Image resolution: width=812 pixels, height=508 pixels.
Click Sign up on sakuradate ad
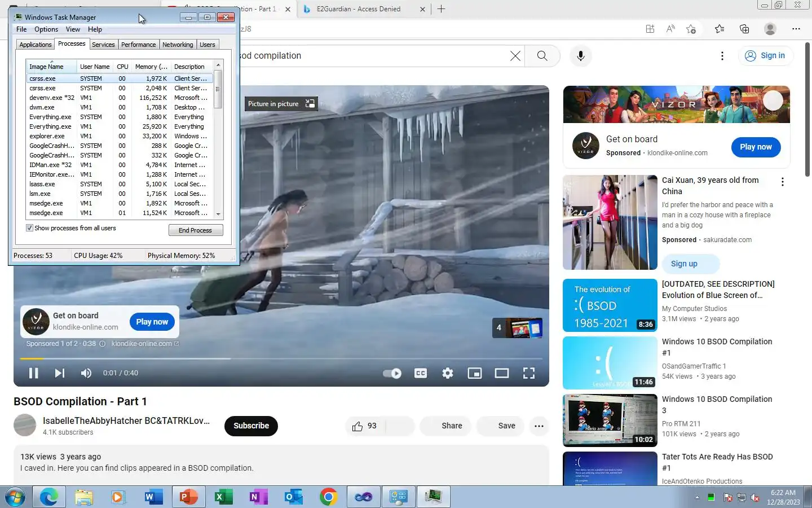coord(690,264)
